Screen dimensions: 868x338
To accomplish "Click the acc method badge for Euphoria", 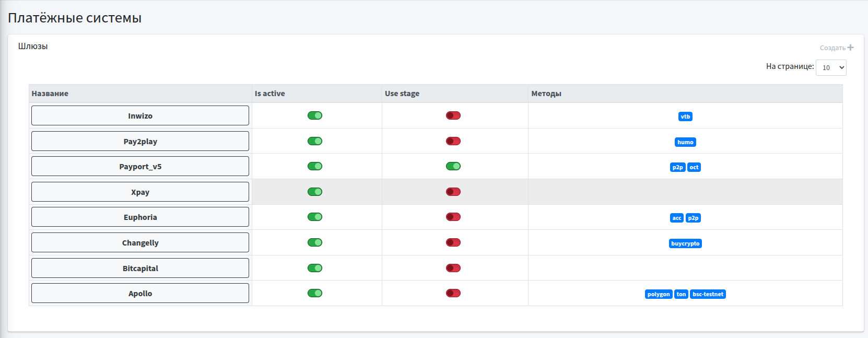I will coord(676,218).
